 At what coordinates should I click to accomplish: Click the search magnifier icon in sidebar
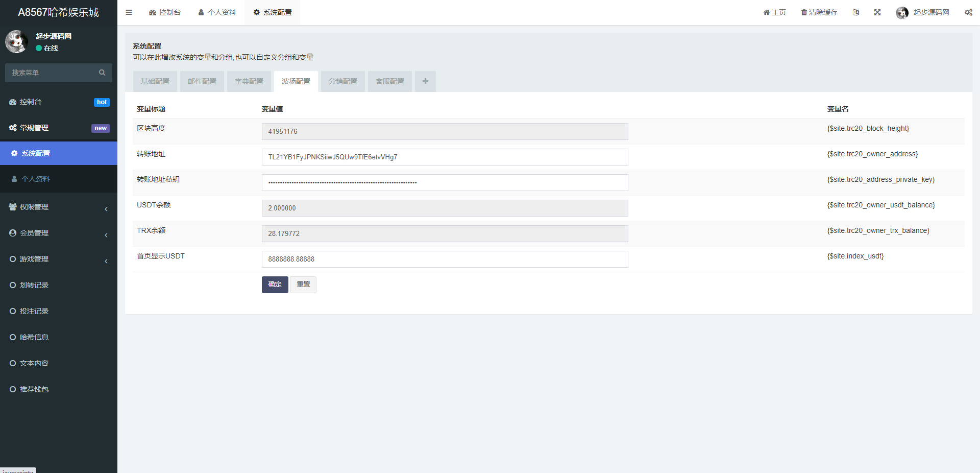pyautogui.click(x=102, y=73)
